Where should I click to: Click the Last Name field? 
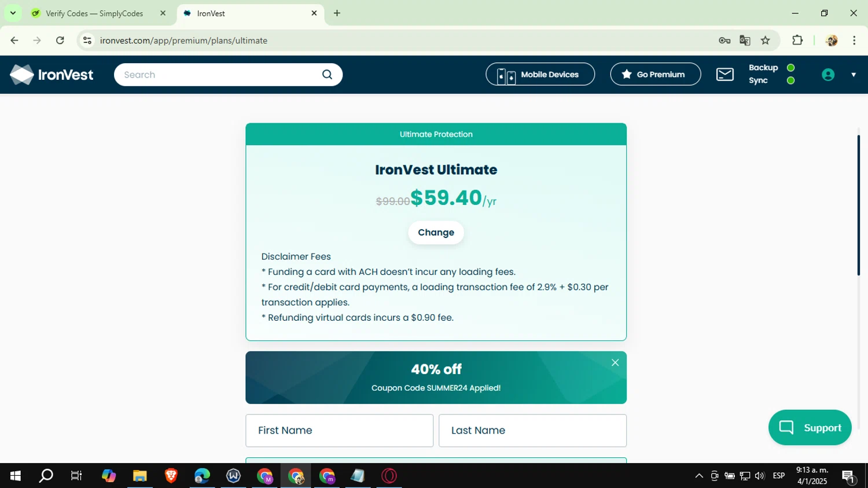click(x=532, y=430)
